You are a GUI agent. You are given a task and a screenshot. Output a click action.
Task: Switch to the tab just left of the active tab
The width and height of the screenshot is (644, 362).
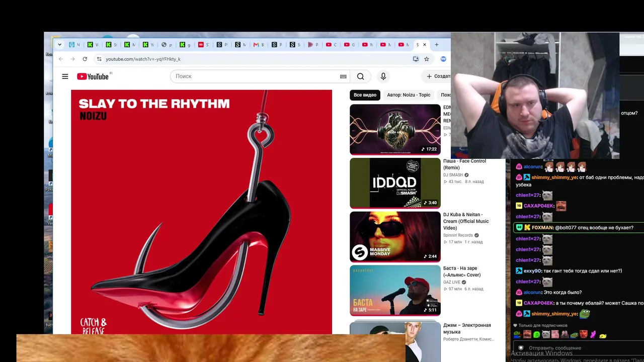coord(404,45)
